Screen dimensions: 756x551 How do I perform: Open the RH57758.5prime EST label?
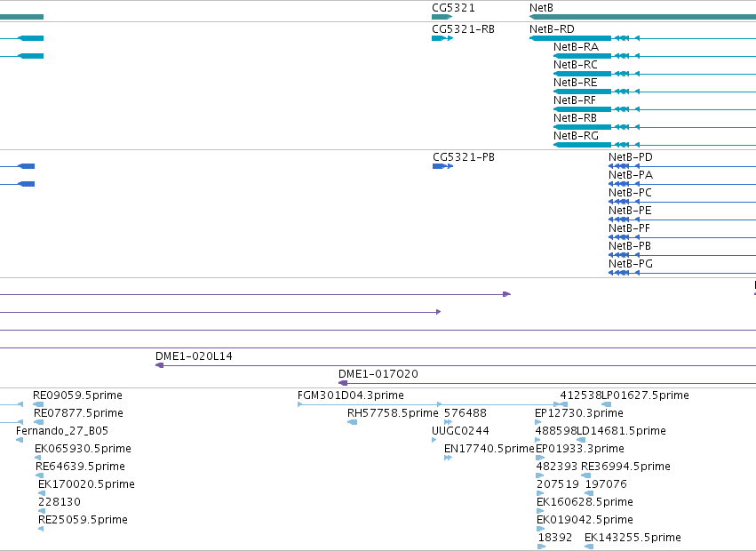pyautogui.click(x=393, y=413)
